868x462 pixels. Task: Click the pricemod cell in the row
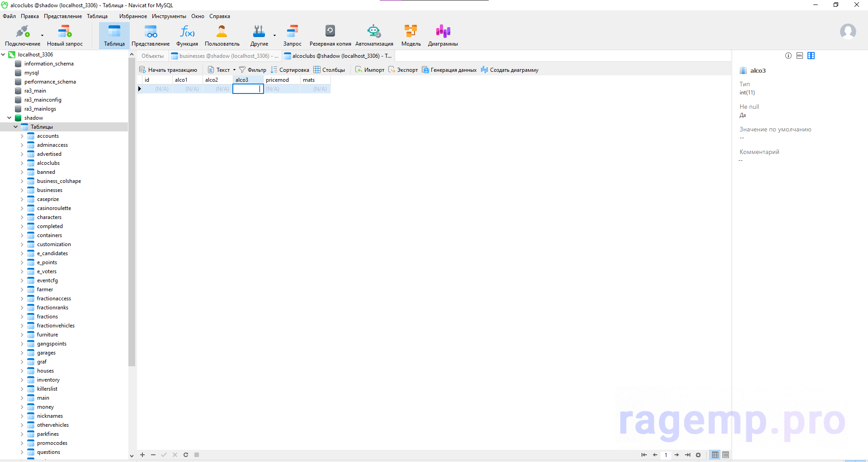tap(281, 89)
